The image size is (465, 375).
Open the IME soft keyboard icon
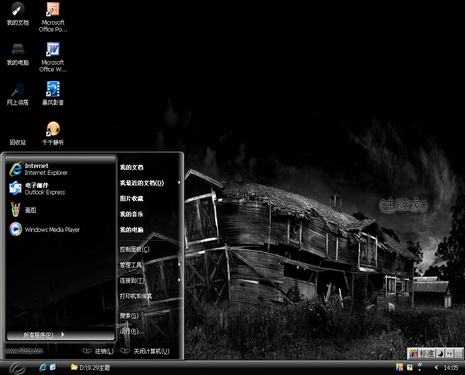(x=459, y=354)
